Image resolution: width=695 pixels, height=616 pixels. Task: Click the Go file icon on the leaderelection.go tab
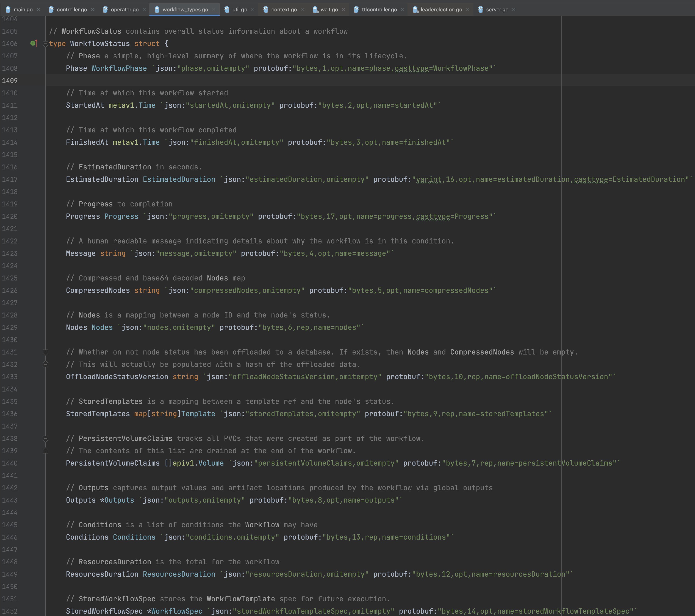[x=415, y=9]
